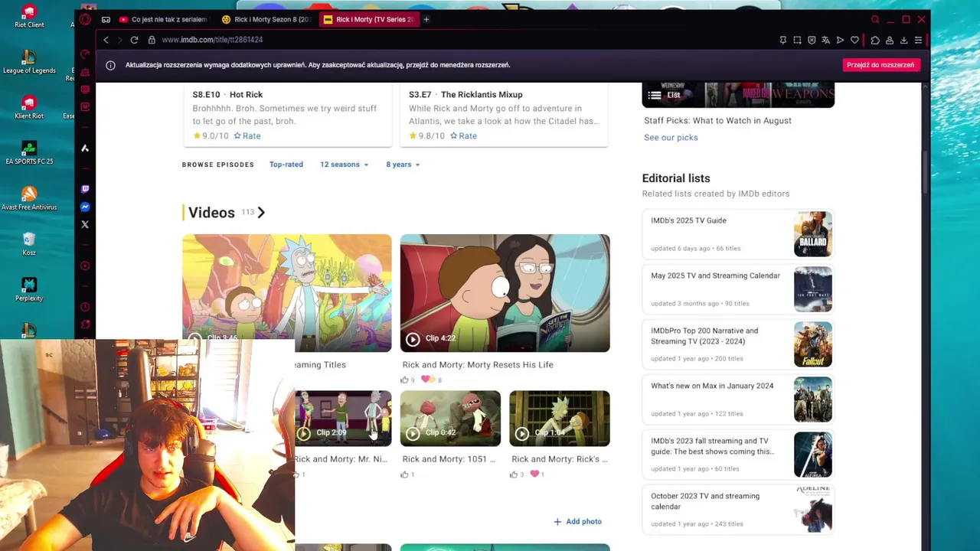Open Messenger in the Opera sidebar

click(x=85, y=207)
